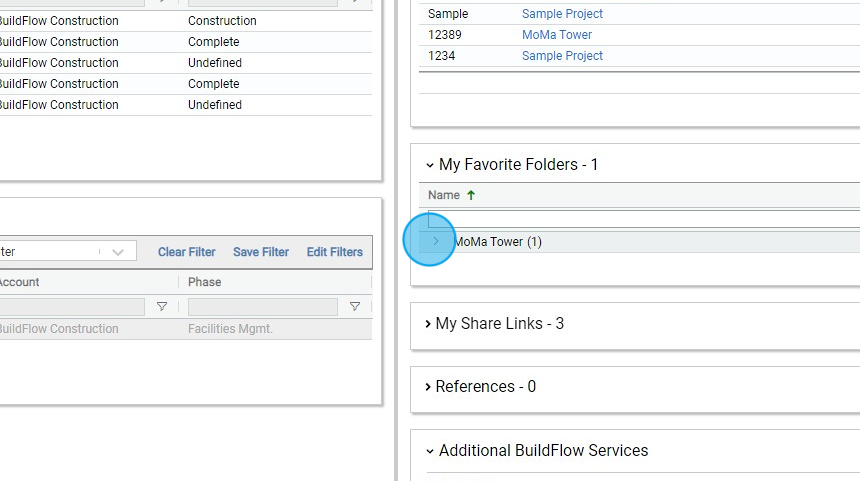This screenshot has height=481, width=860.
Task: Expand the MoMa Tower favorite folder
Action: click(x=435, y=241)
